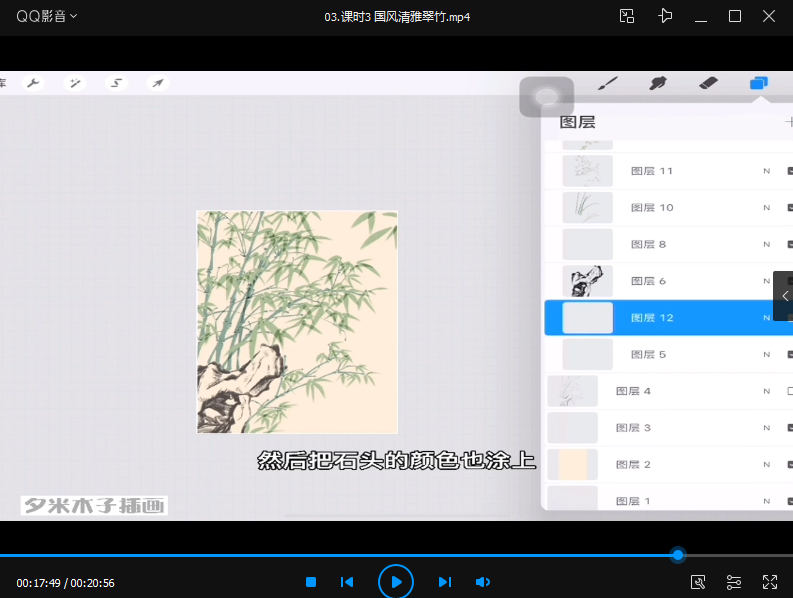793x598 pixels.
Task: Mute the player volume
Action: (483, 582)
